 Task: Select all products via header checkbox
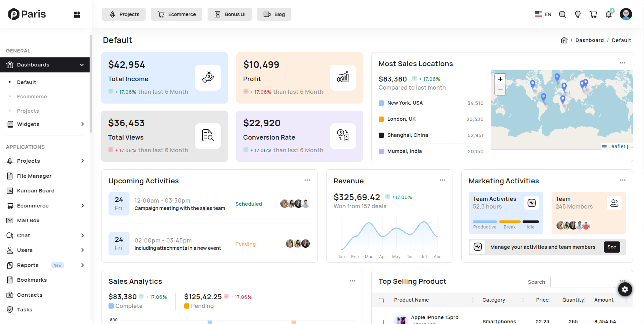[381, 300]
